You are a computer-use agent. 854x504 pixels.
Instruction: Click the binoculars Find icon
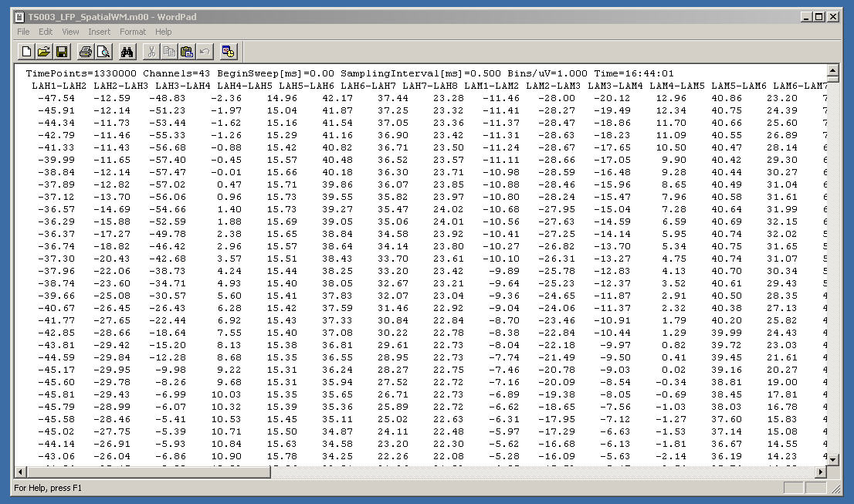point(127,52)
